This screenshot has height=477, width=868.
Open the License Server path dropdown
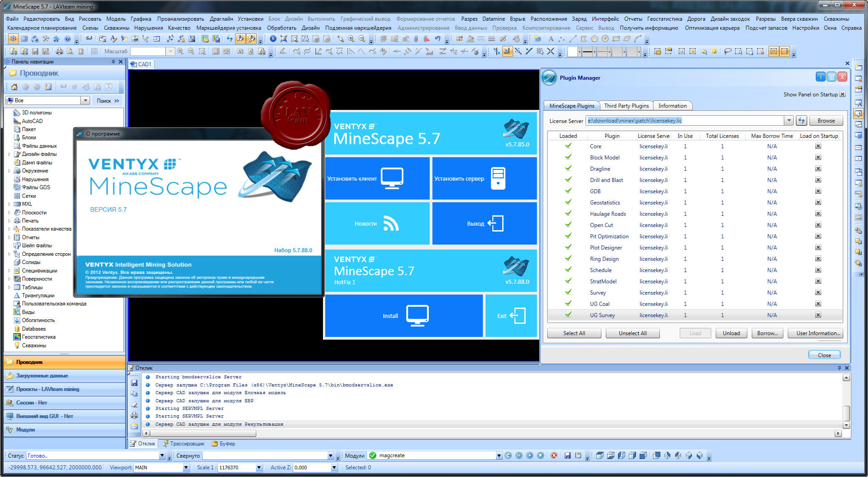pos(789,121)
